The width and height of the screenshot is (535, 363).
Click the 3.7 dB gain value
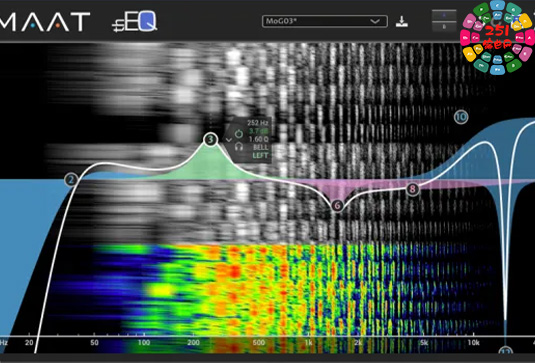point(258,131)
